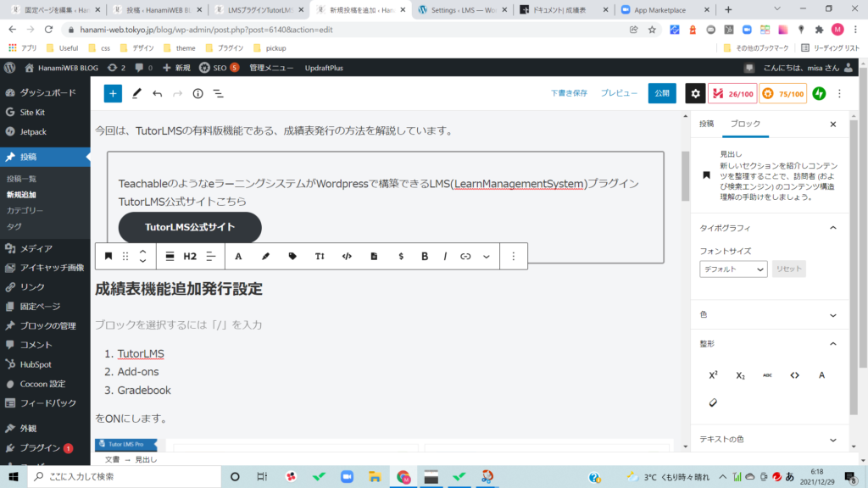This screenshot has height=488, width=868.
Task: Click the blue add block inserter button
Action: pyautogui.click(x=113, y=93)
